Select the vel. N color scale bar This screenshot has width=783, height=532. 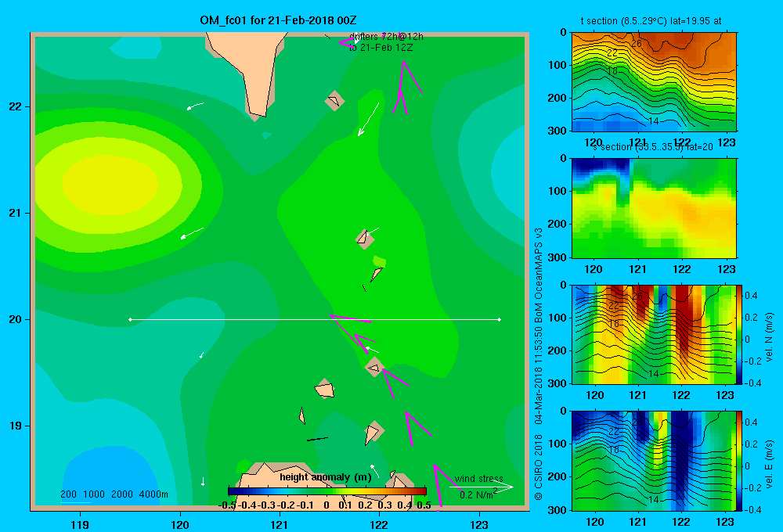tap(740, 334)
